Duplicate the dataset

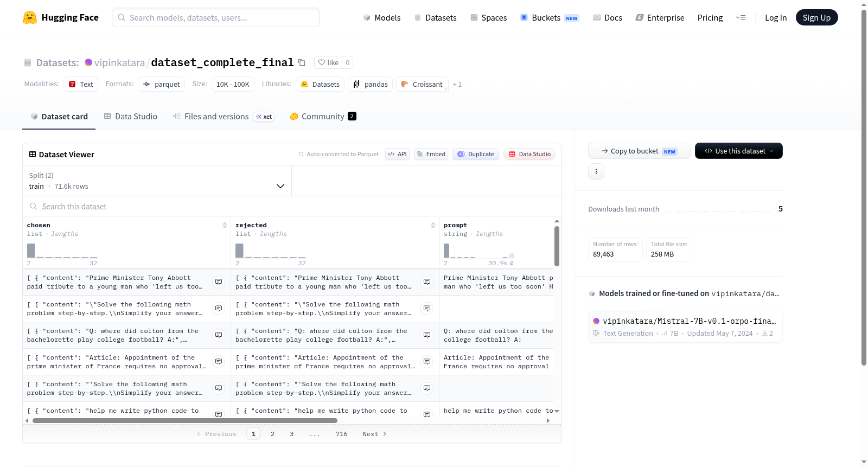pos(476,154)
